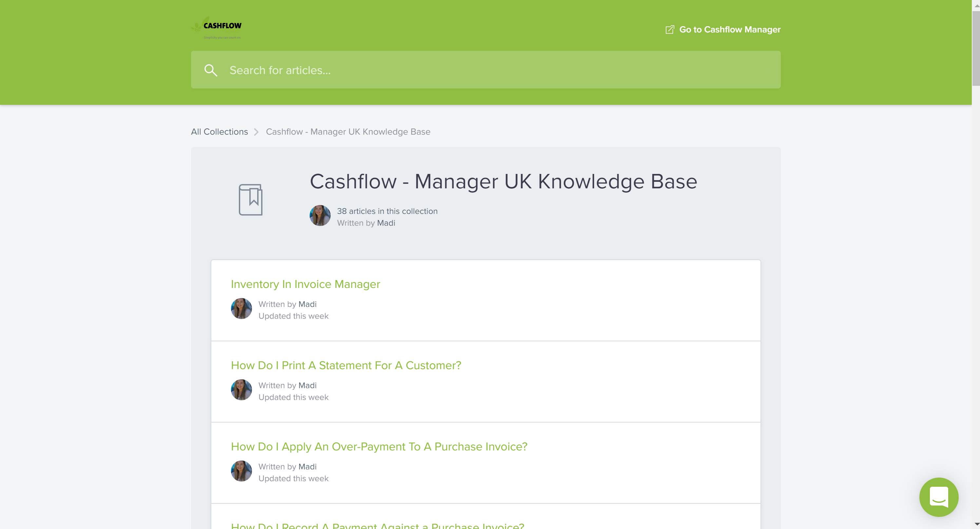
Task: Open How Do I Print A Statement For A Customer?
Action: point(346,366)
